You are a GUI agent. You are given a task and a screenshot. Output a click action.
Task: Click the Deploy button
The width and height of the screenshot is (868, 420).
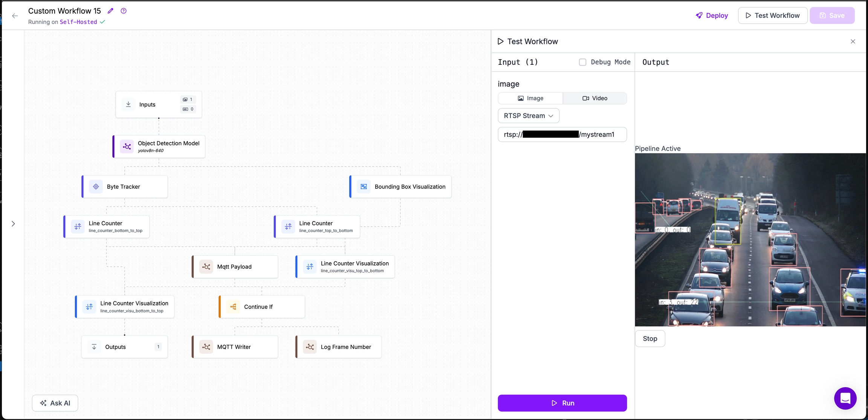tap(712, 15)
